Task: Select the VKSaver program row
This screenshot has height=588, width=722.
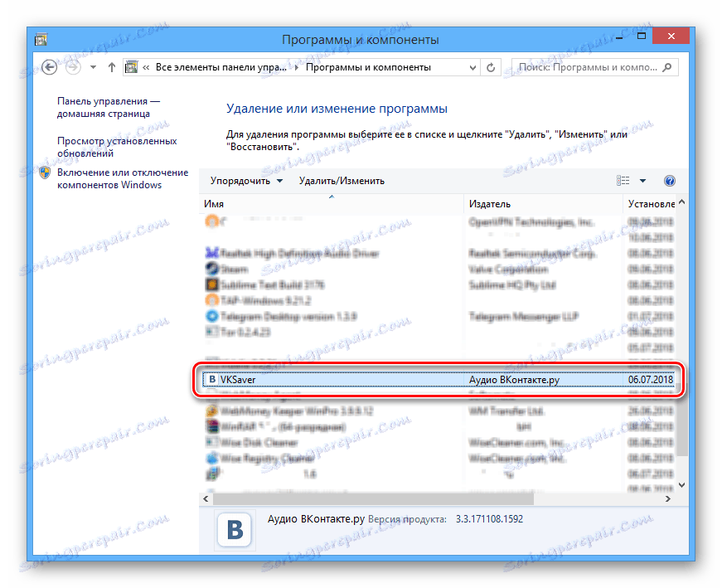Action: [x=439, y=380]
